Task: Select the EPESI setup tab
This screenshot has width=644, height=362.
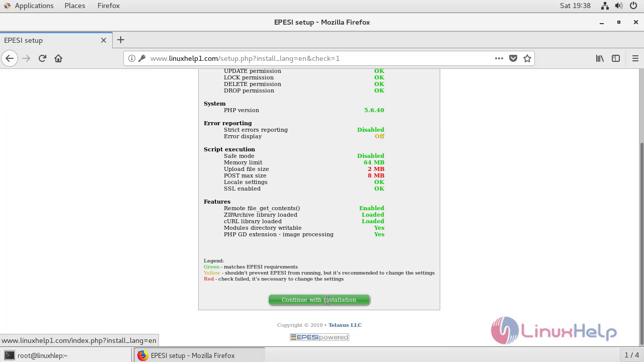Action: [x=55, y=40]
